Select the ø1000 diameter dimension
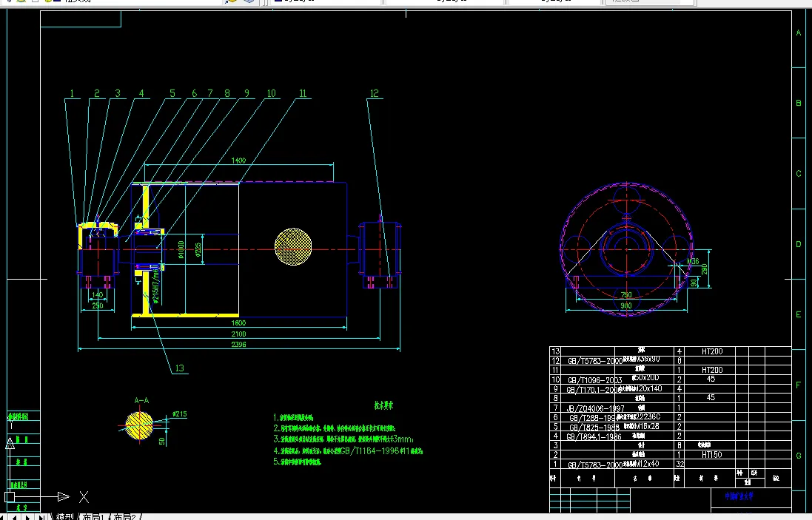Image resolution: width=812 pixels, height=520 pixels. click(x=181, y=249)
